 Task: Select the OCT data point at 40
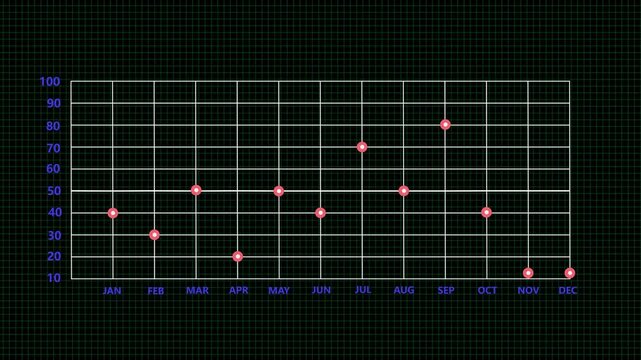point(486,212)
